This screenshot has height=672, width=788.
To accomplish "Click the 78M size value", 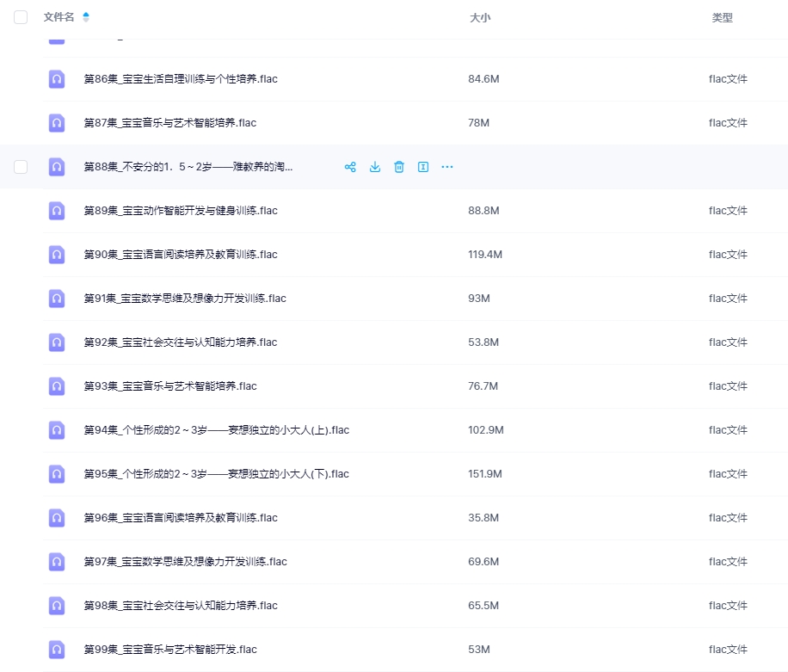I will click(478, 123).
